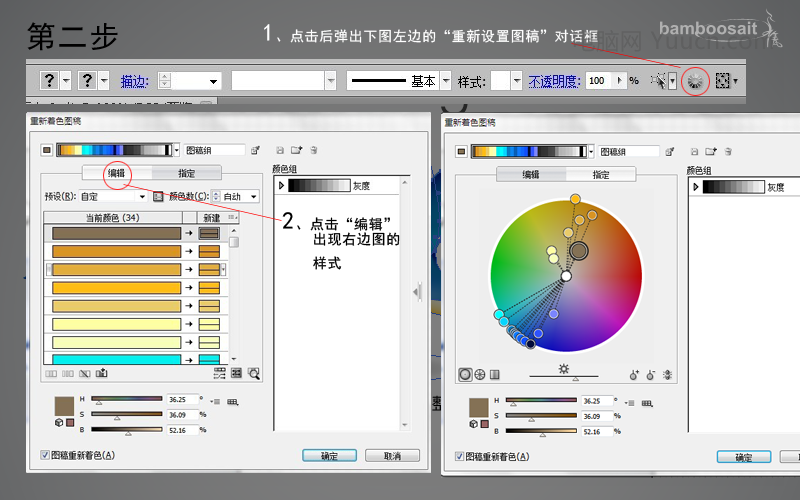The width and height of the screenshot is (800, 500).
Task: Expand Grays color group in color-list dialog
Action: click(x=281, y=186)
